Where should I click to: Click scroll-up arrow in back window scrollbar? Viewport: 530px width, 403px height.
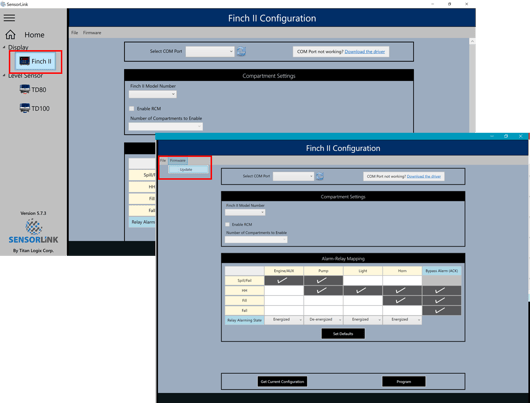click(472, 41)
